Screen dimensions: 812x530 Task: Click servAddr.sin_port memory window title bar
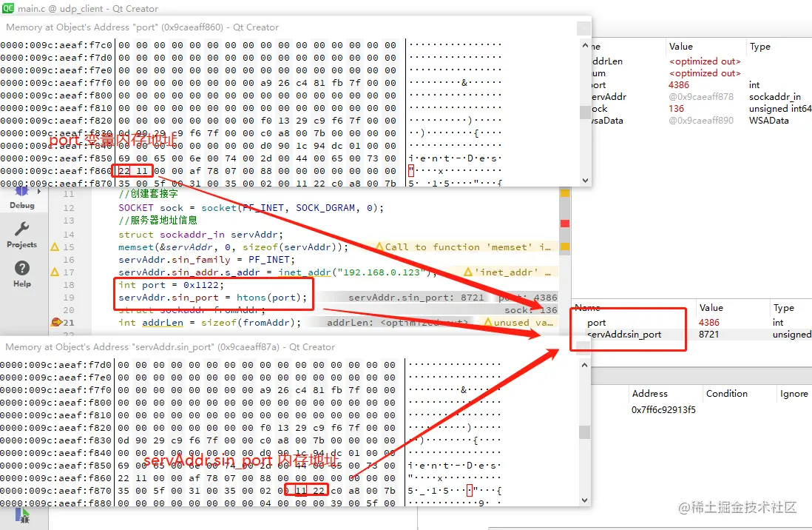[x=295, y=347]
